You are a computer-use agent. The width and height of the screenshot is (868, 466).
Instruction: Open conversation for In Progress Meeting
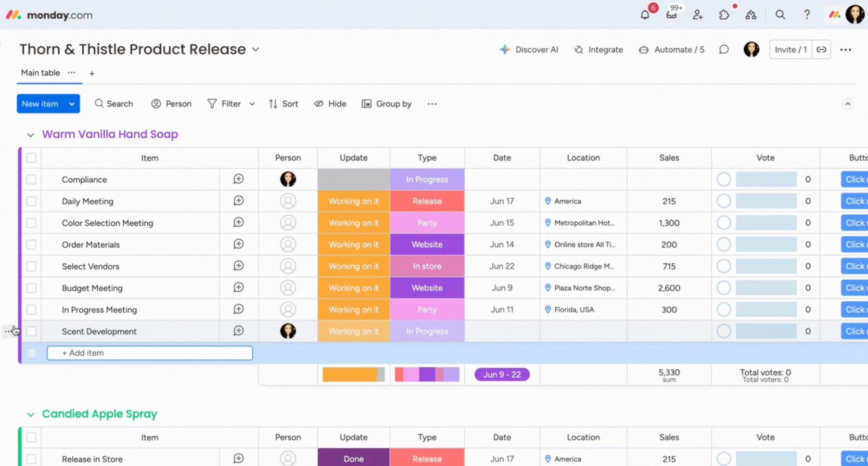[x=238, y=309]
